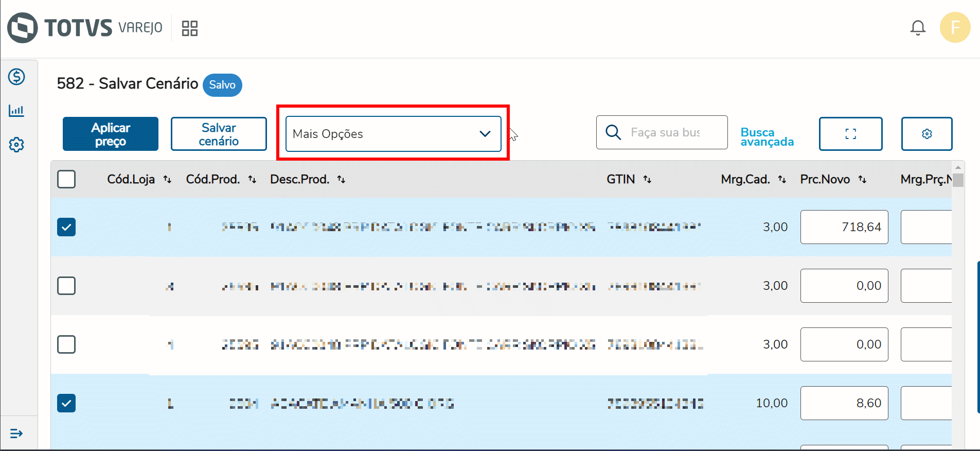Click Mrg.Cad. value 3,00 in first row

[775, 227]
